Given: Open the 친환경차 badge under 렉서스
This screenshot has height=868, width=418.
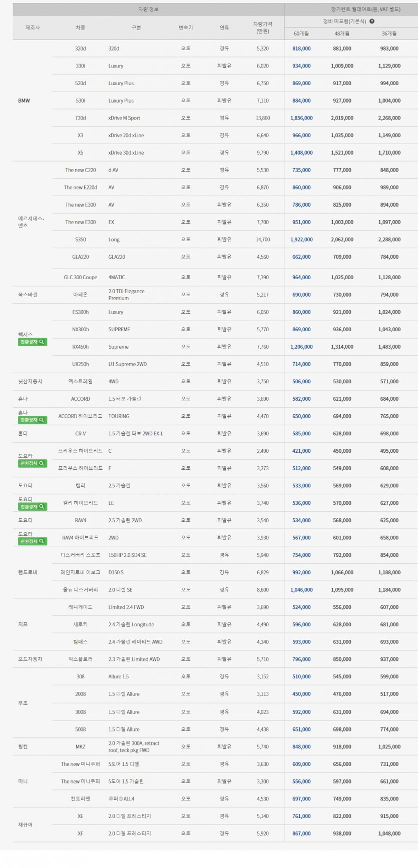Looking at the screenshot, I should 33,342.
